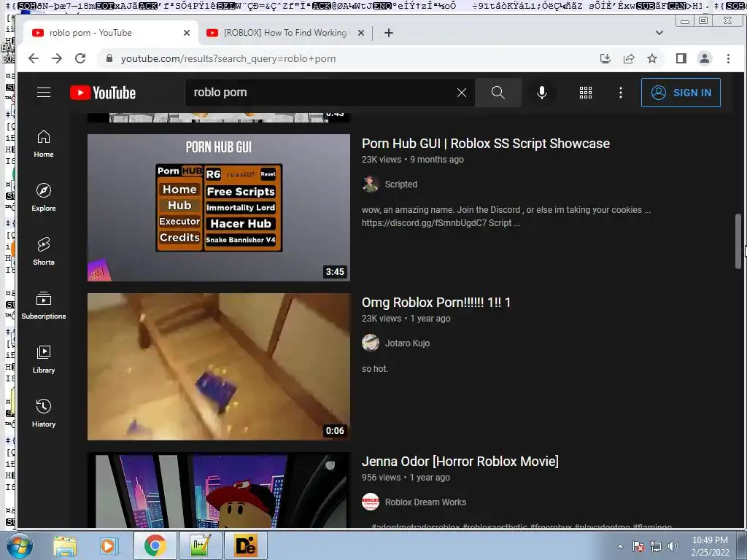Open Roblox Dream Works channel
The height and width of the screenshot is (560, 747).
point(425,502)
